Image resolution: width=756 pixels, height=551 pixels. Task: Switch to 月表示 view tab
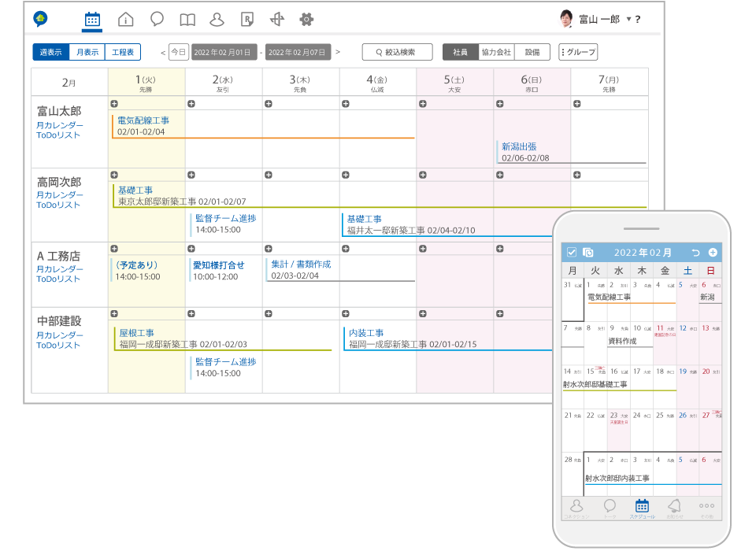tap(86, 52)
